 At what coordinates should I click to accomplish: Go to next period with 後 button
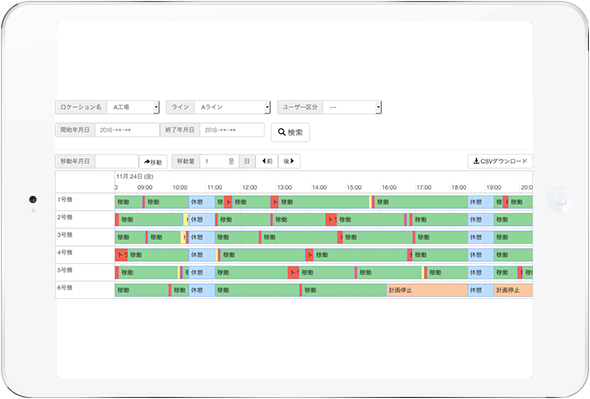[x=289, y=161]
